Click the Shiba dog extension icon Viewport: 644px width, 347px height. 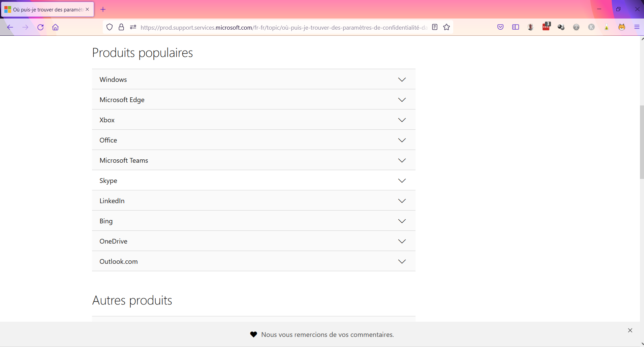[622, 27]
